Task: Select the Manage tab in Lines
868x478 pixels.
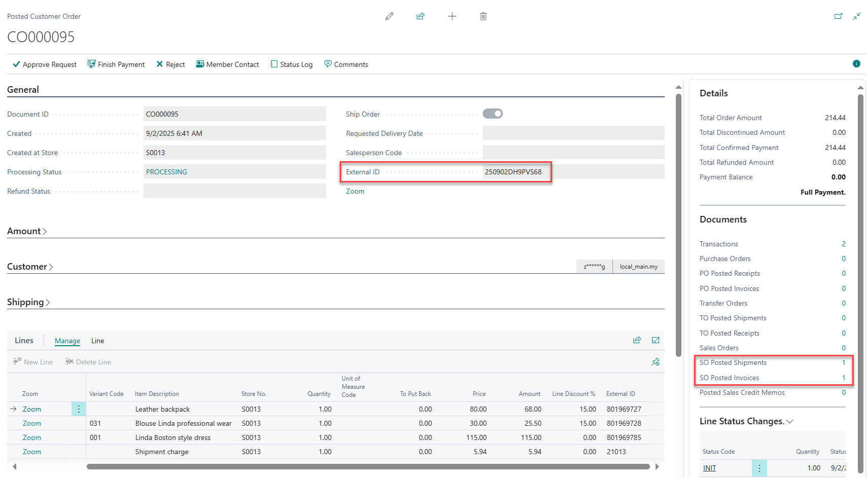Action: click(67, 341)
